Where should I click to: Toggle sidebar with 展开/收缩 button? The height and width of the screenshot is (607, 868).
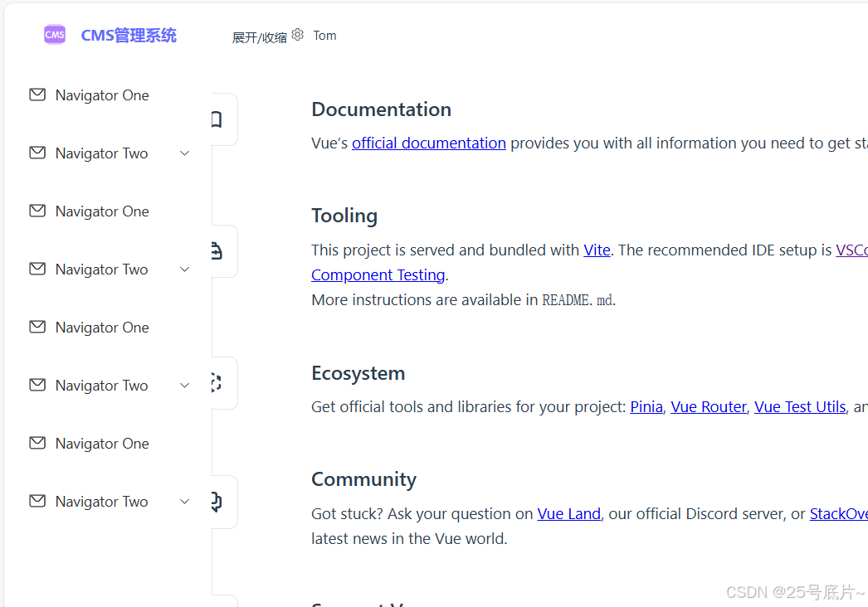point(259,37)
